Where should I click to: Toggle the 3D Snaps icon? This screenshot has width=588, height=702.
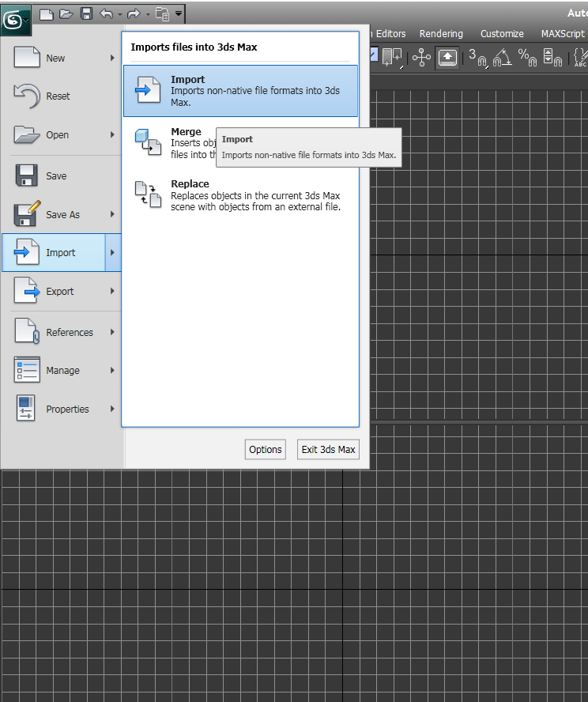(477, 58)
